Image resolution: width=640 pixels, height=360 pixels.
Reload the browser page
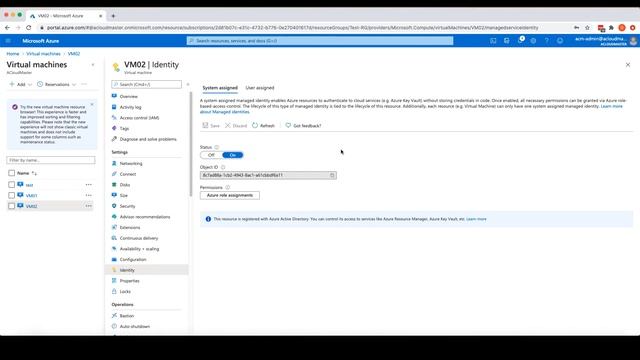click(29, 28)
